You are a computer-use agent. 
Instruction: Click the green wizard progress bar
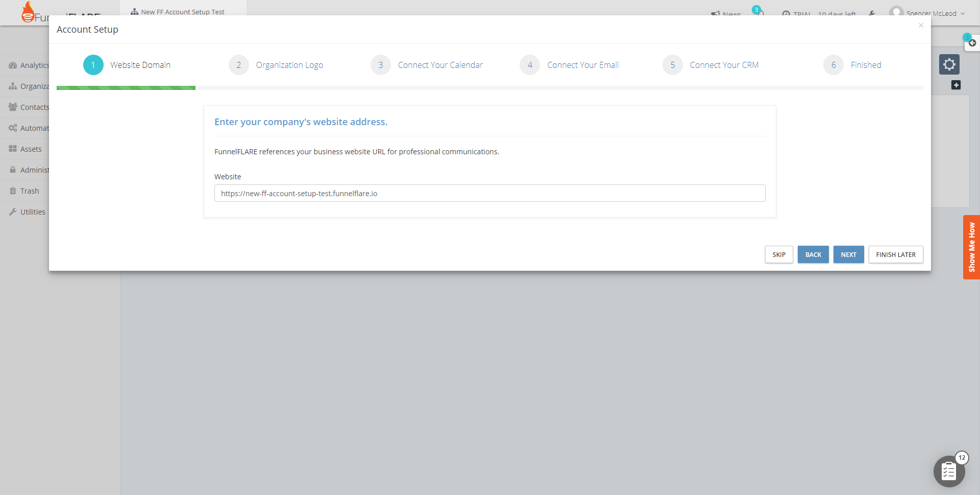(126, 88)
